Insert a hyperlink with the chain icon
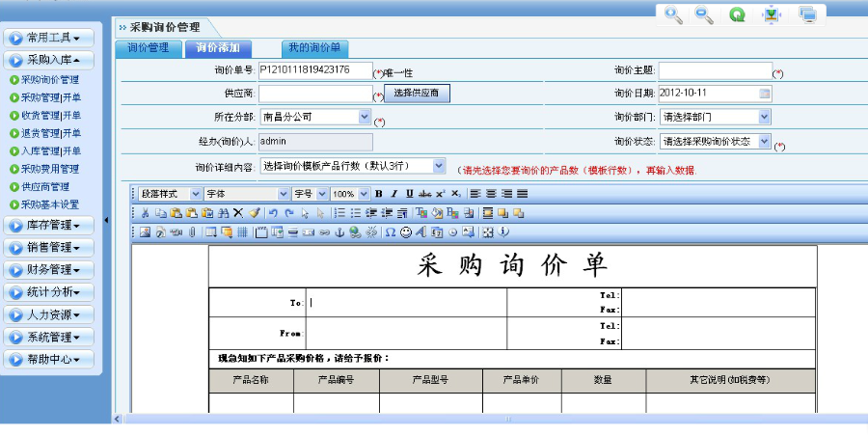 tap(324, 232)
